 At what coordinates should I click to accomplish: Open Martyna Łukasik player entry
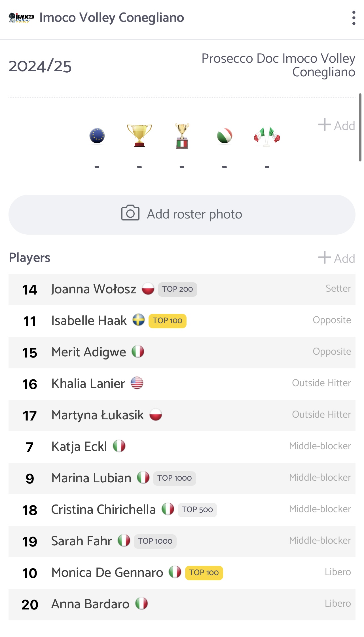click(x=182, y=415)
